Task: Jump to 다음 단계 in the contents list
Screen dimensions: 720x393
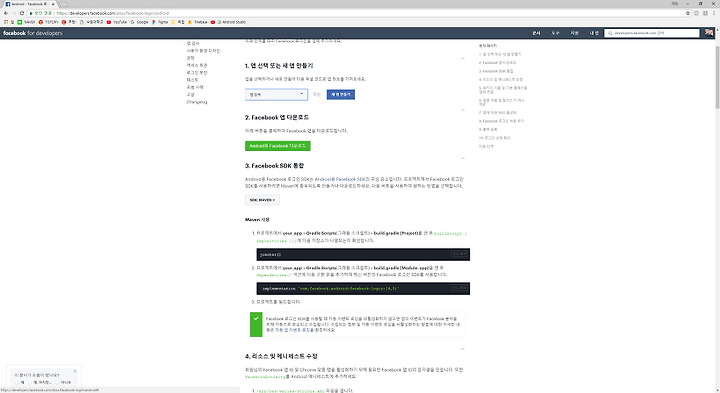Action: tap(486, 146)
